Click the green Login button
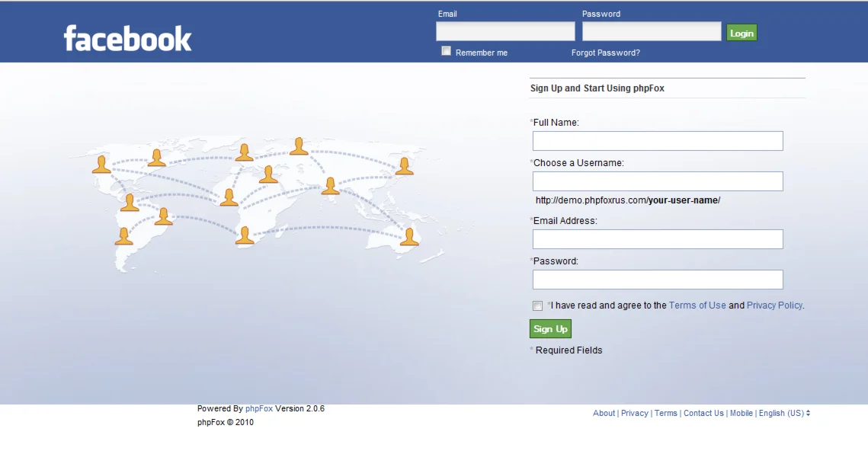The height and width of the screenshot is (451, 868). click(x=741, y=33)
